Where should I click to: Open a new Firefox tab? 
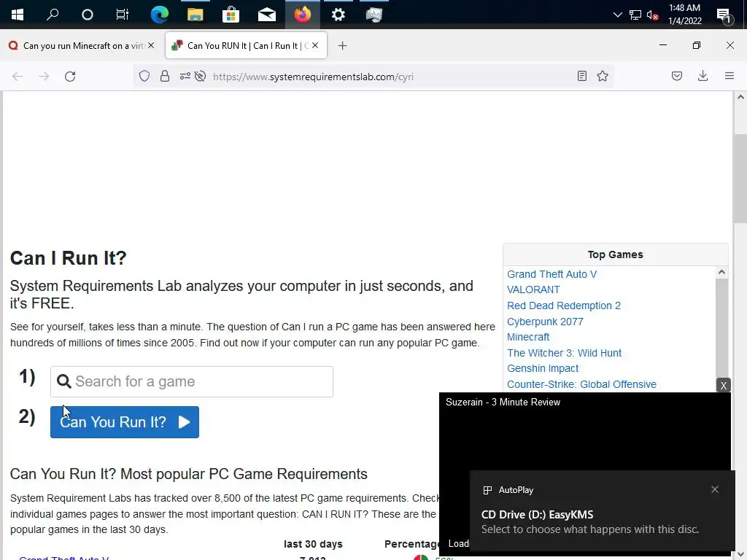tap(343, 46)
